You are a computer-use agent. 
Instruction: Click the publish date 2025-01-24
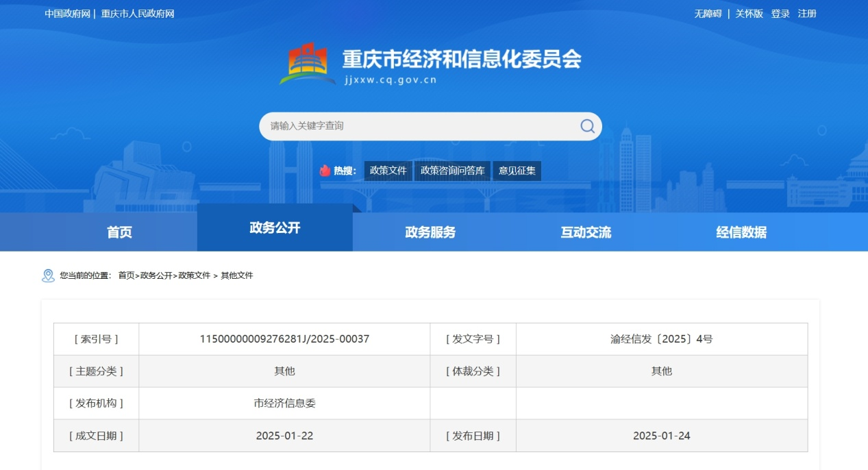(x=662, y=436)
